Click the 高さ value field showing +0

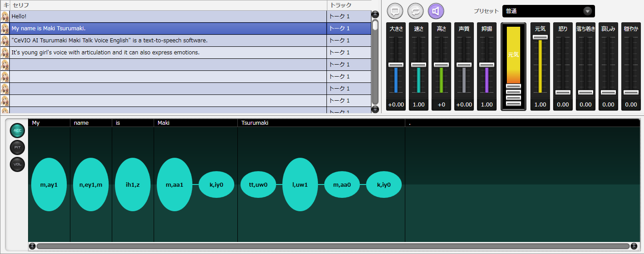click(441, 105)
